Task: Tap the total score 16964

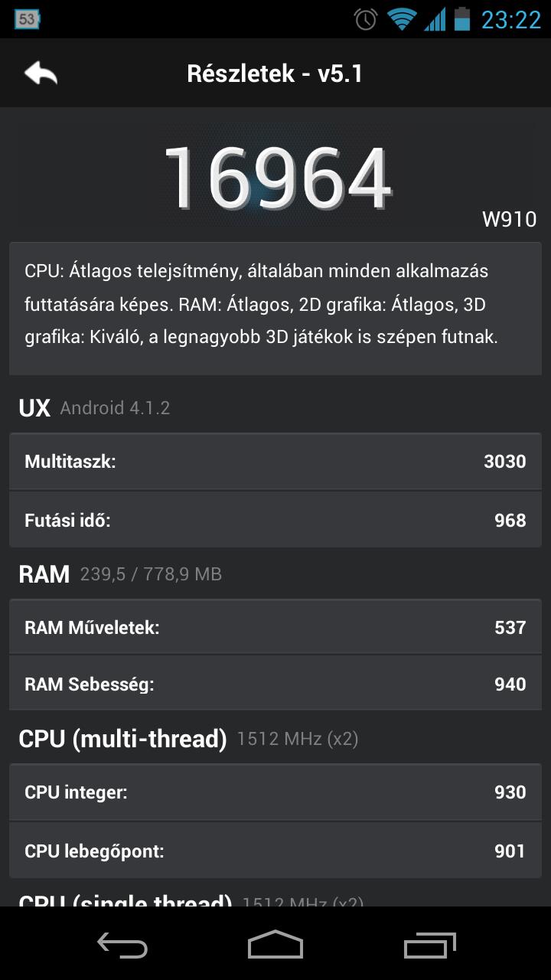Action: point(277,178)
